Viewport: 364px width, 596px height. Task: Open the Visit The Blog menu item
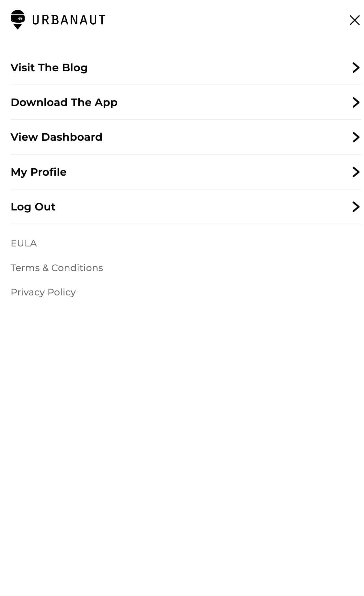click(49, 67)
